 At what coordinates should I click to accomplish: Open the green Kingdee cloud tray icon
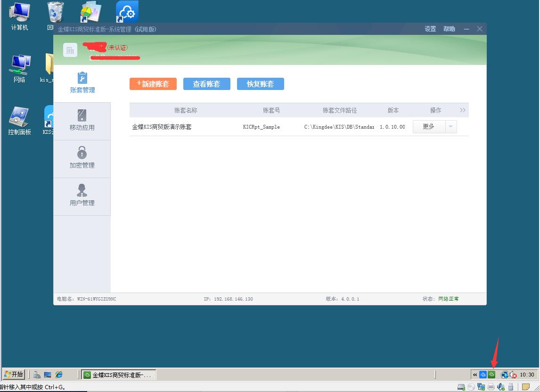(x=491, y=375)
